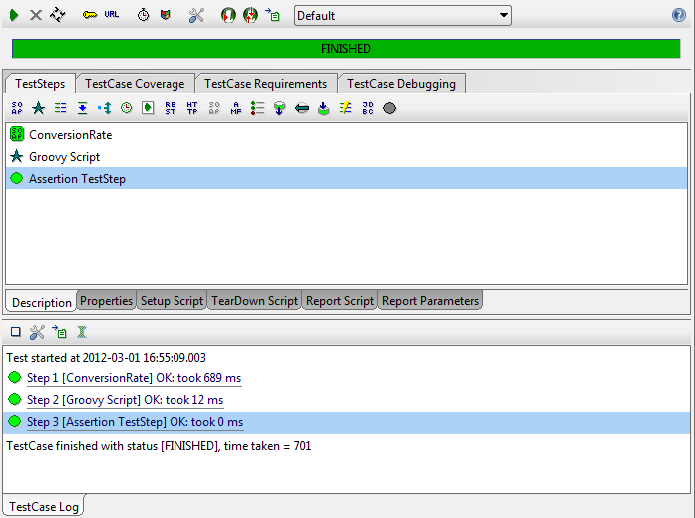Screen dimensions: 695x518
Task: Open the Default environment dropdown
Action: click(x=402, y=16)
